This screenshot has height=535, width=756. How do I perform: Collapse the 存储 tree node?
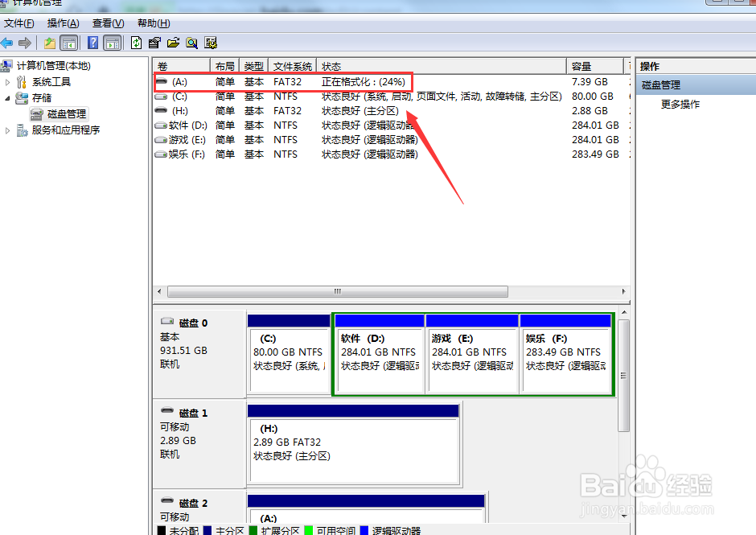(7, 98)
